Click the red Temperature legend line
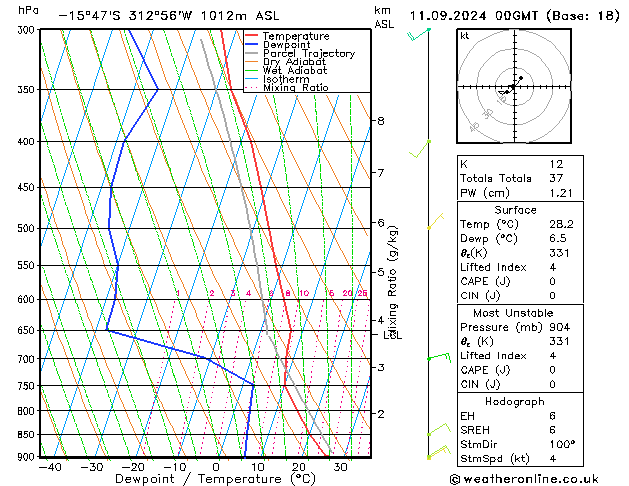This screenshot has width=629, height=486. click(252, 36)
